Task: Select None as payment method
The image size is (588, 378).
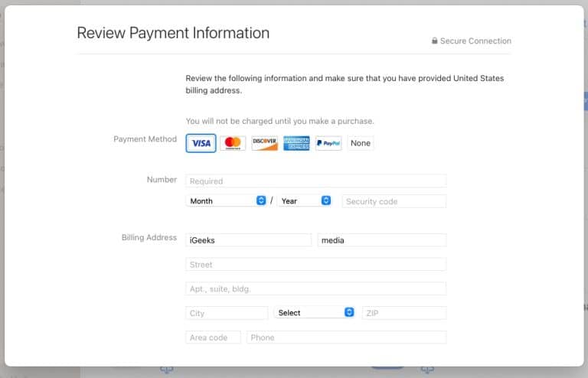Action: point(361,143)
